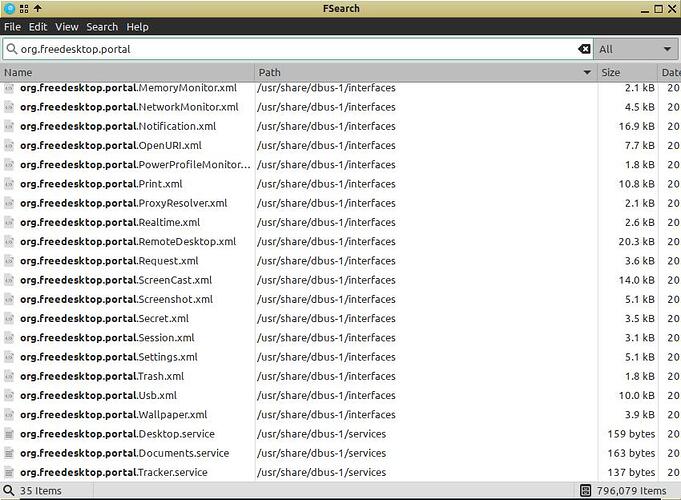The height and width of the screenshot is (500, 681).
Task: Click the Tracker.service file icon
Action: pyautogui.click(x=9, y=473)
